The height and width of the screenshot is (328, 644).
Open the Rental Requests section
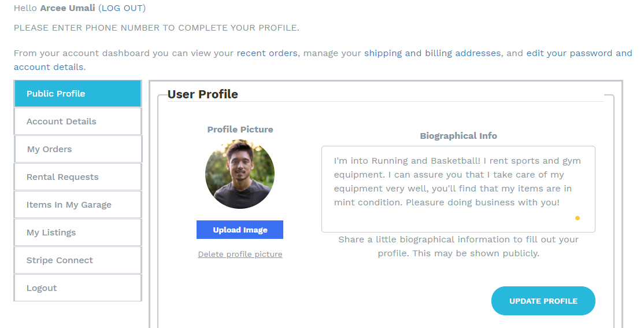(77, 177)
